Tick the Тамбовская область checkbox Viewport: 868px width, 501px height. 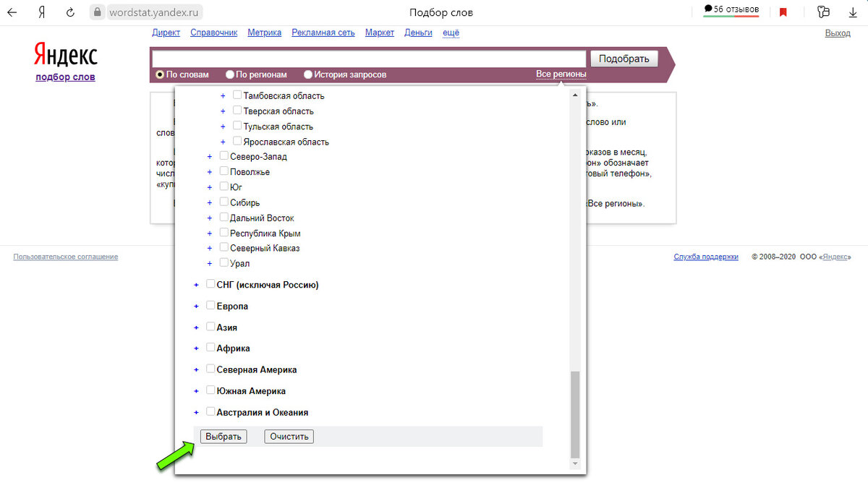[237, 95]
